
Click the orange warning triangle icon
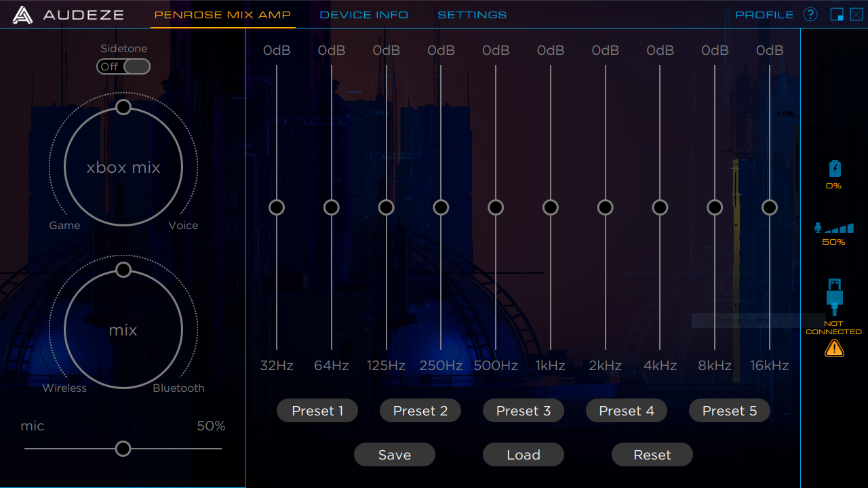tap(834, 348)
